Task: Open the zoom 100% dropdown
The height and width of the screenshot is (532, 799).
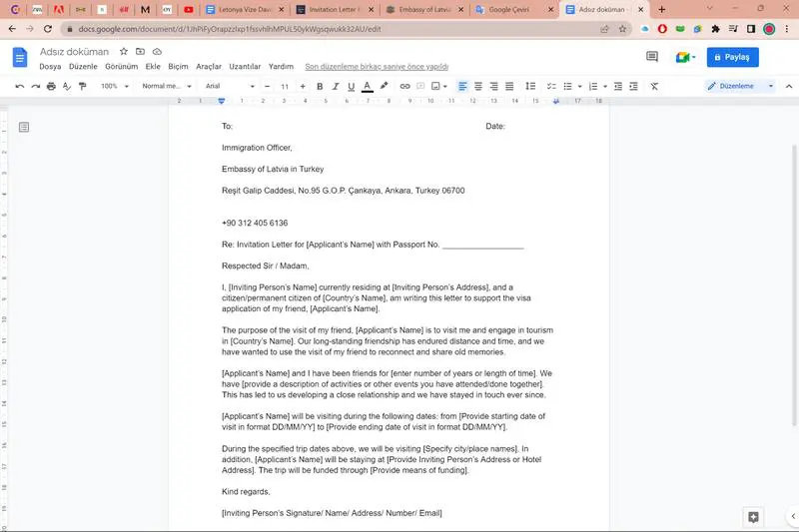Action: tap(113, 87)
